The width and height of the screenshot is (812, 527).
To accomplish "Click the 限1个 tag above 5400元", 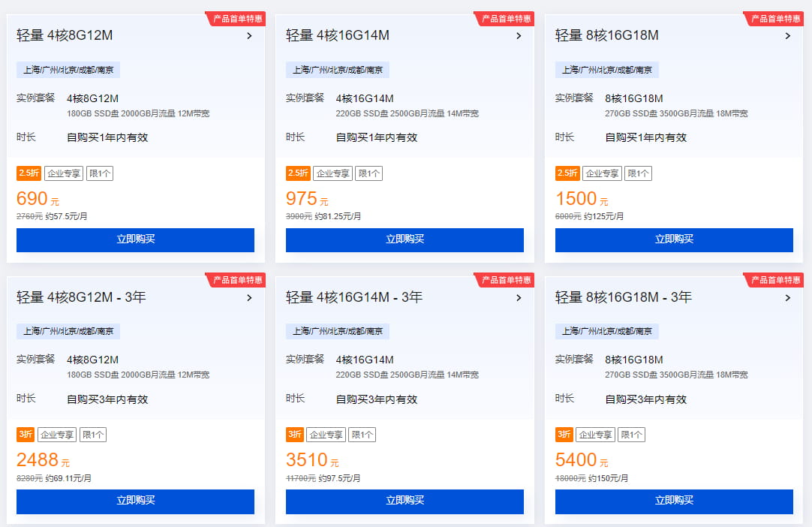I will [x=631, y=435].
